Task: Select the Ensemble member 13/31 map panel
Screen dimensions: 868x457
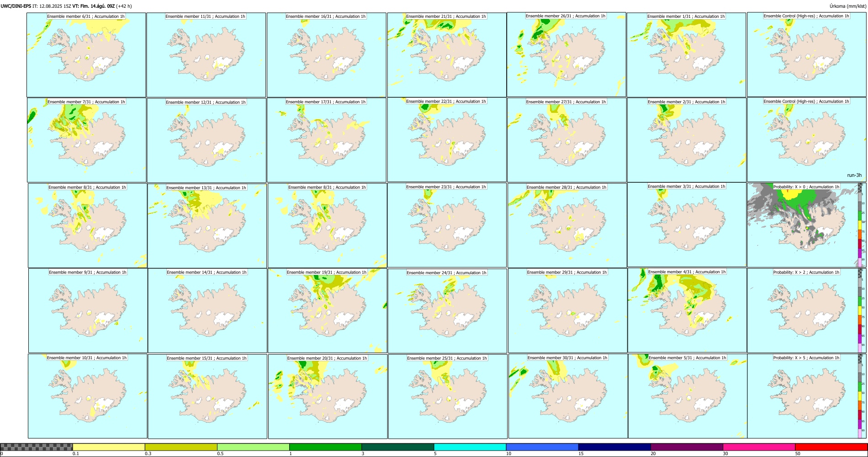Action: (x=207, y=226)
